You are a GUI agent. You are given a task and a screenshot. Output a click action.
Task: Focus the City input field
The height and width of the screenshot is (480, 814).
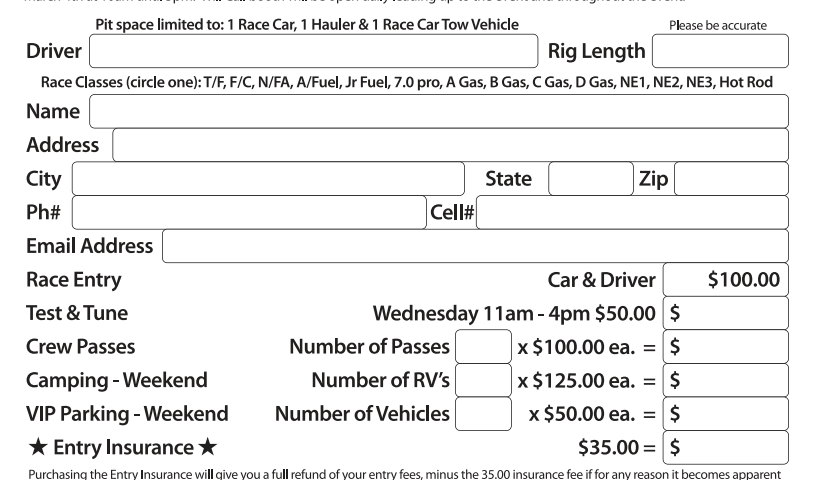click(268, 180)
